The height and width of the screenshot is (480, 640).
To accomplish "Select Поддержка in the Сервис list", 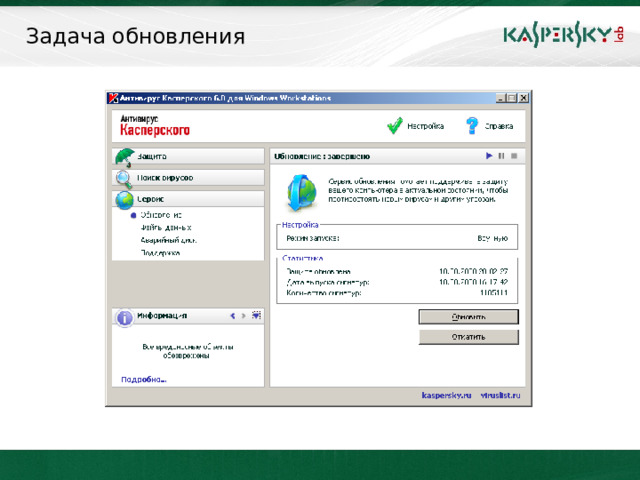I will (x=160, y=253).
